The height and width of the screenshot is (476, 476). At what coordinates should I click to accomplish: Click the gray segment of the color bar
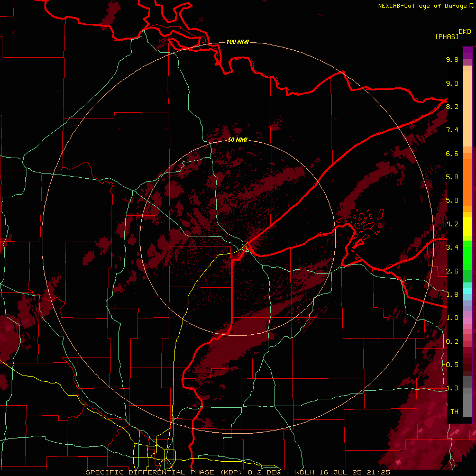(467, 397)
